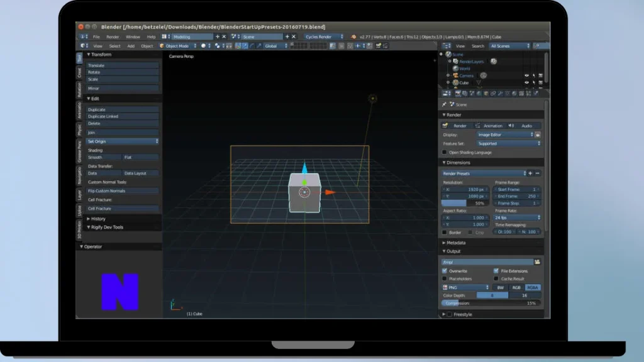644x362 pixels.
Task: Click the 3D view editor type icon
Action: 84,45
